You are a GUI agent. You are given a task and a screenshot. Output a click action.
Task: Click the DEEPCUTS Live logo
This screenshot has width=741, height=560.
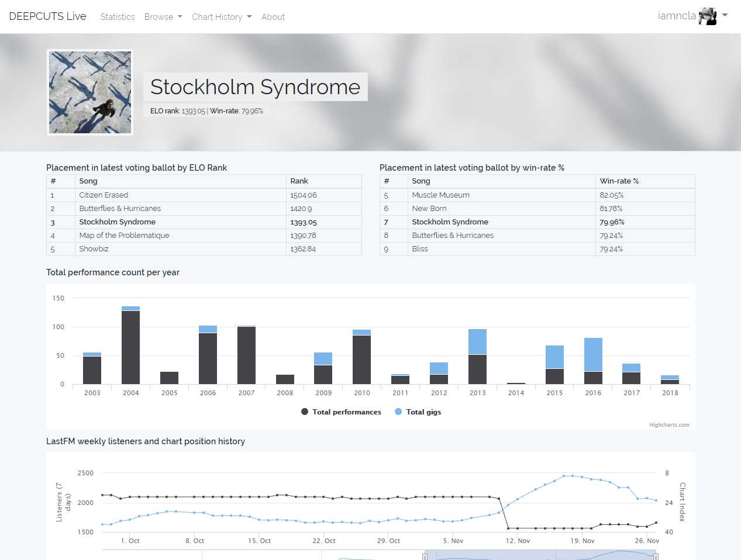coord(47,16)
